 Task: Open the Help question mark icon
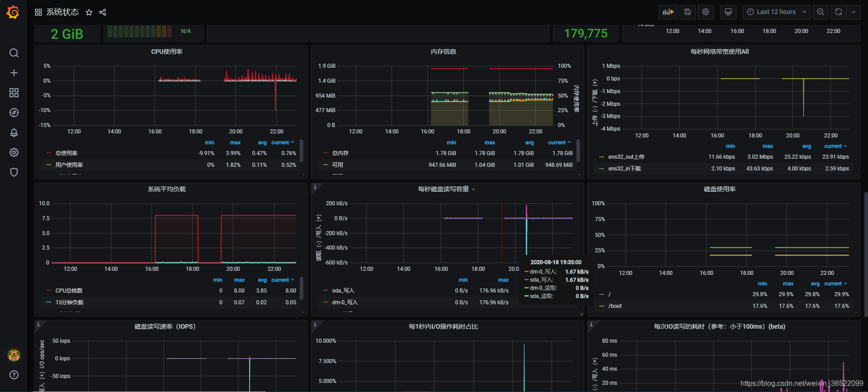[14, 375]
